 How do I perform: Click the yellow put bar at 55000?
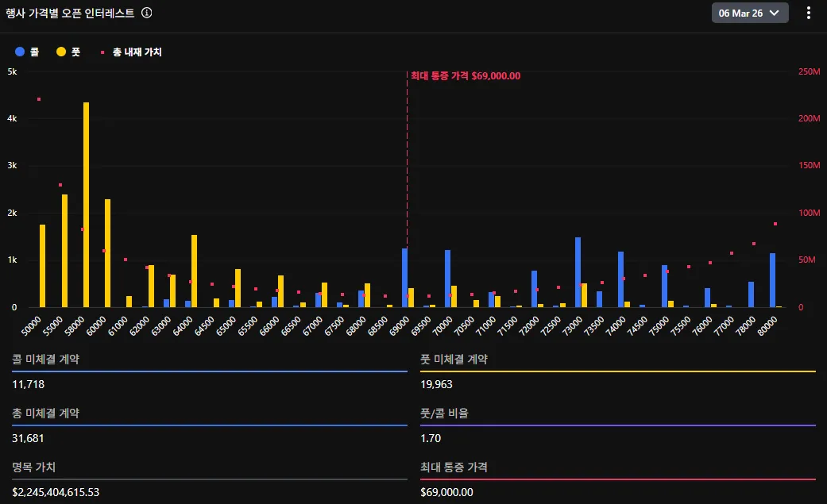[x=64, y=251]
